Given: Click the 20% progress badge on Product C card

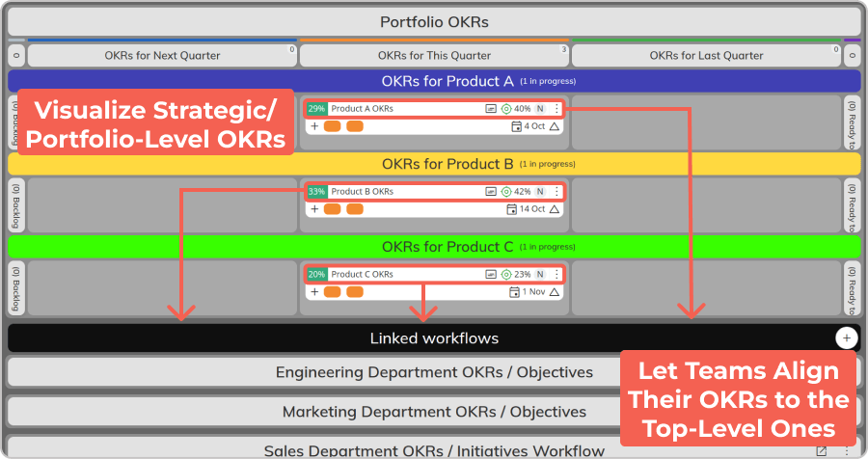Looking at the screenshot, I should 316,274.
